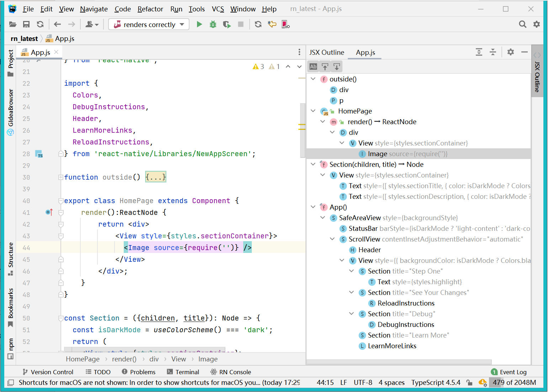The height and width of the screenshot is (392, 548).
Task: Expand all nodes in JSX Outline
Action: [x=479, y=52]
